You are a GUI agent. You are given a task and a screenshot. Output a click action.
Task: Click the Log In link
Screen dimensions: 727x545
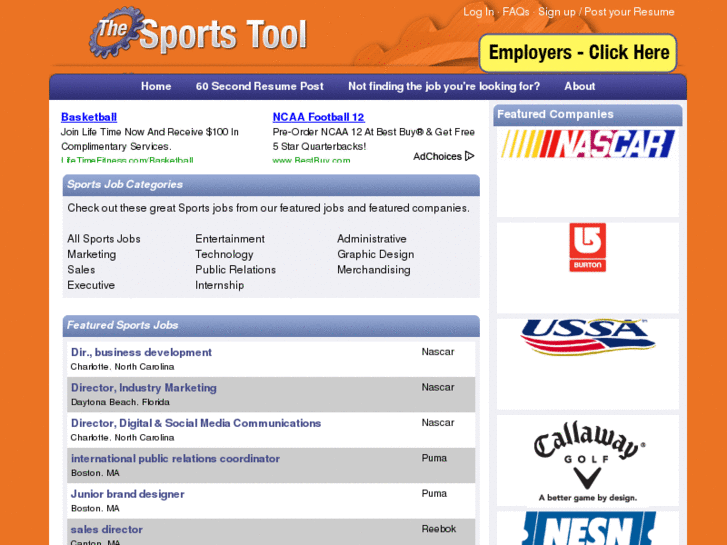click(x=478, y=12)
